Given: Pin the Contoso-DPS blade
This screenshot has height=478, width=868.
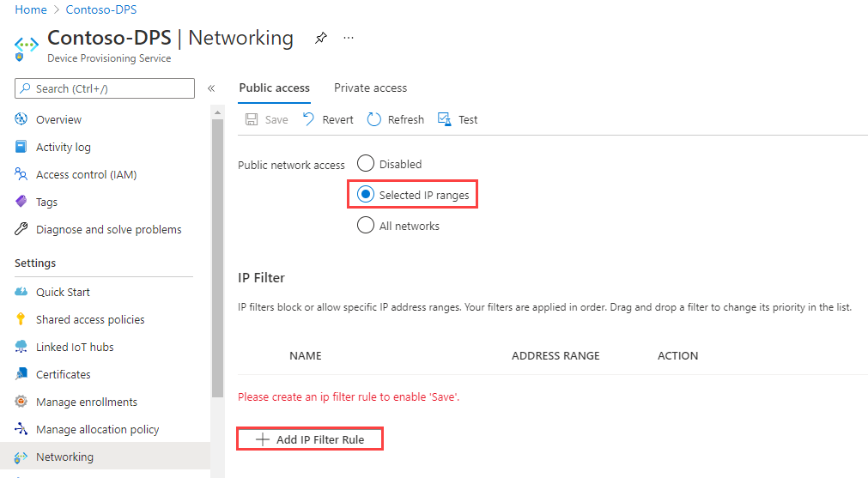Looking at the screenshot, I should point(320,39).
